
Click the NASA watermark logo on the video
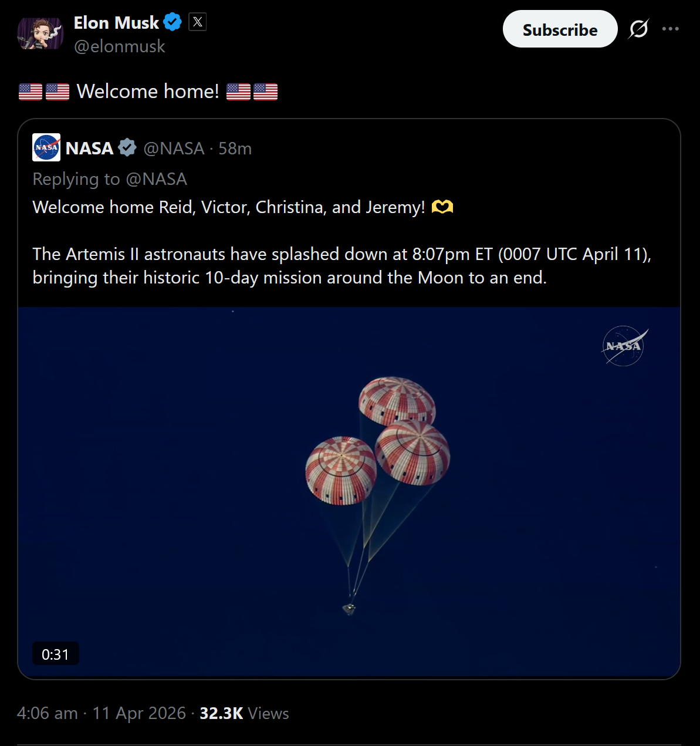coord(624,346)
